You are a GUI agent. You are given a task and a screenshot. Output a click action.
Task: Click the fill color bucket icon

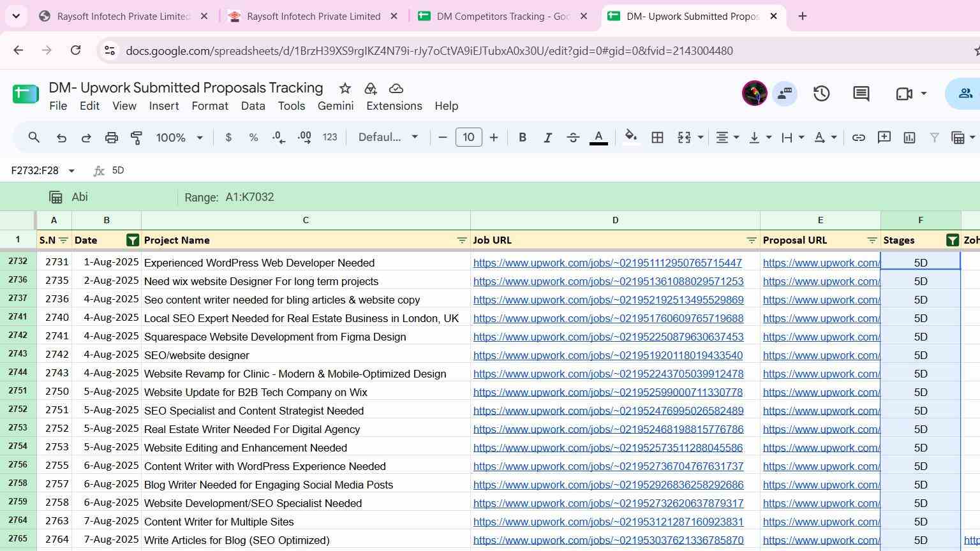[x=630, y=137]
